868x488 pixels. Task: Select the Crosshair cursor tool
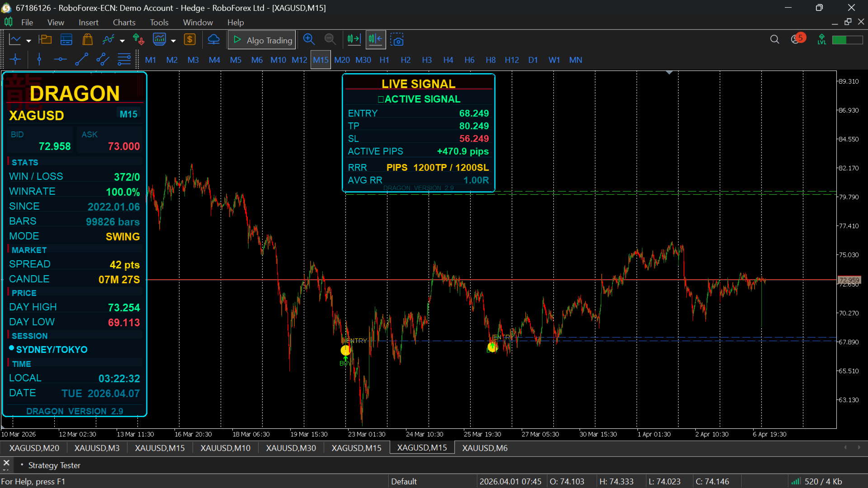[x=15, y=60]
